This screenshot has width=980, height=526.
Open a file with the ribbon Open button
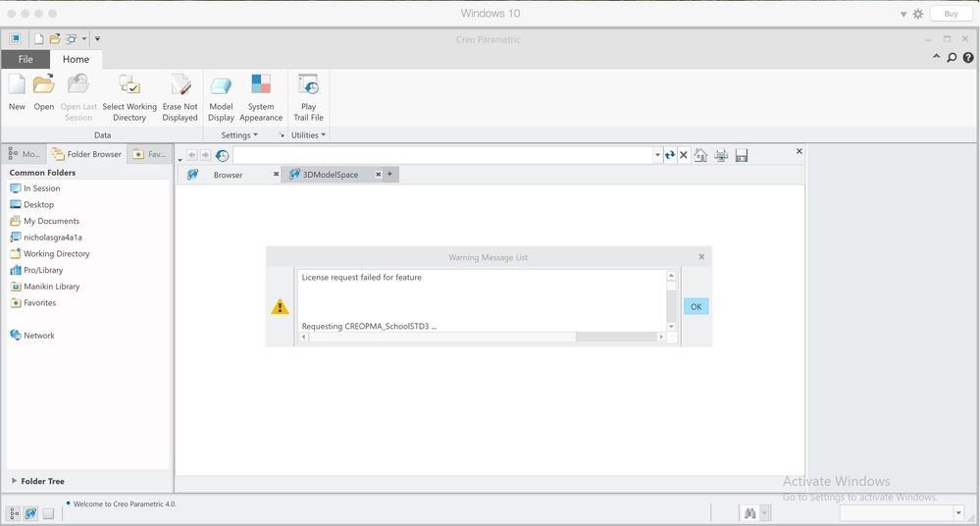tap(44, 92)
